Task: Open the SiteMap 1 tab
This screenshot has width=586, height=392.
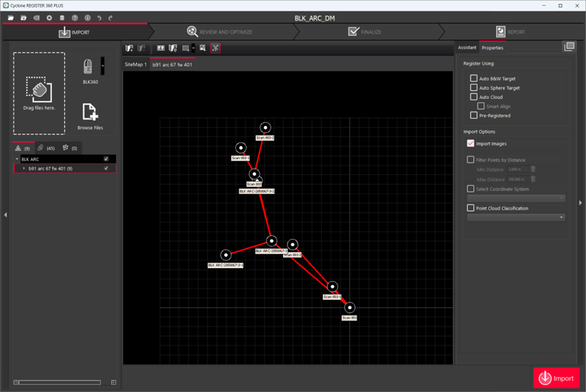Action: coord(136,64)
